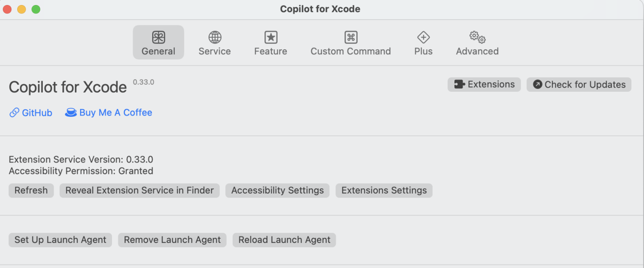Click the Extensions puzzle button

coord(484,84)
